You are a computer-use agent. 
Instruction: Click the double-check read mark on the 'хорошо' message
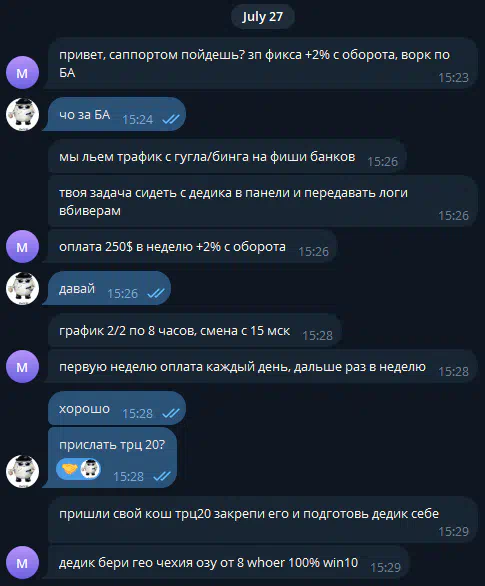tap(171, 413)
